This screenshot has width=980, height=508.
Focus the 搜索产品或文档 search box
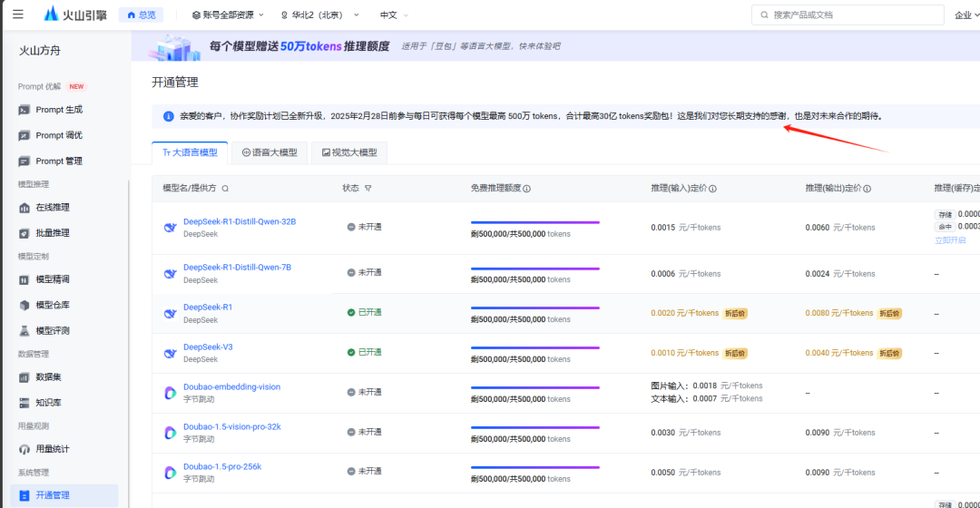(x=848, y=15)
